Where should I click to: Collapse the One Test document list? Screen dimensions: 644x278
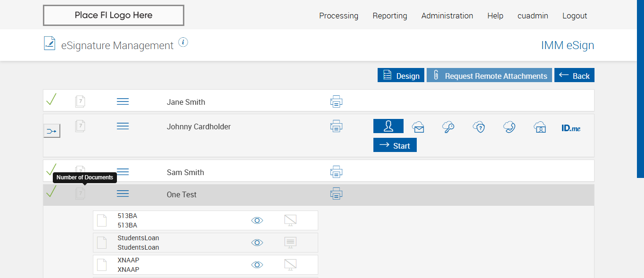pyautogui.click(x=123, y=194)
